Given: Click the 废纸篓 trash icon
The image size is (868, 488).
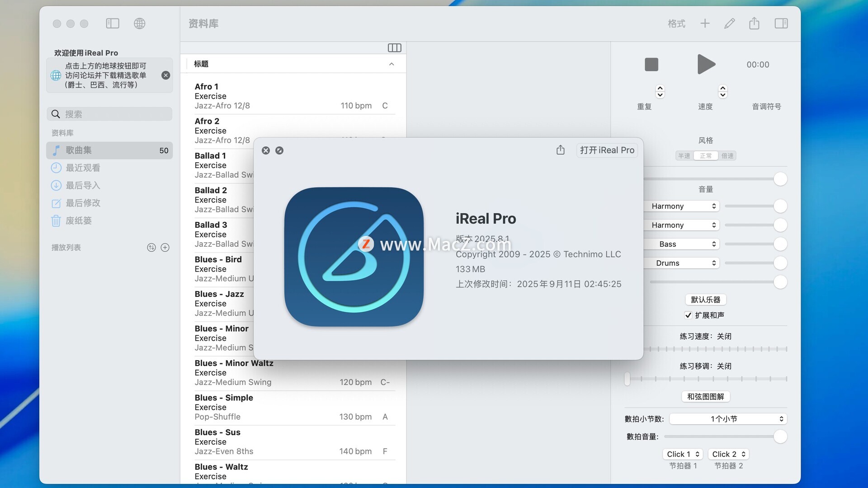Looking at the screenshot, I should pyautogui.click(x=56, y=221).
